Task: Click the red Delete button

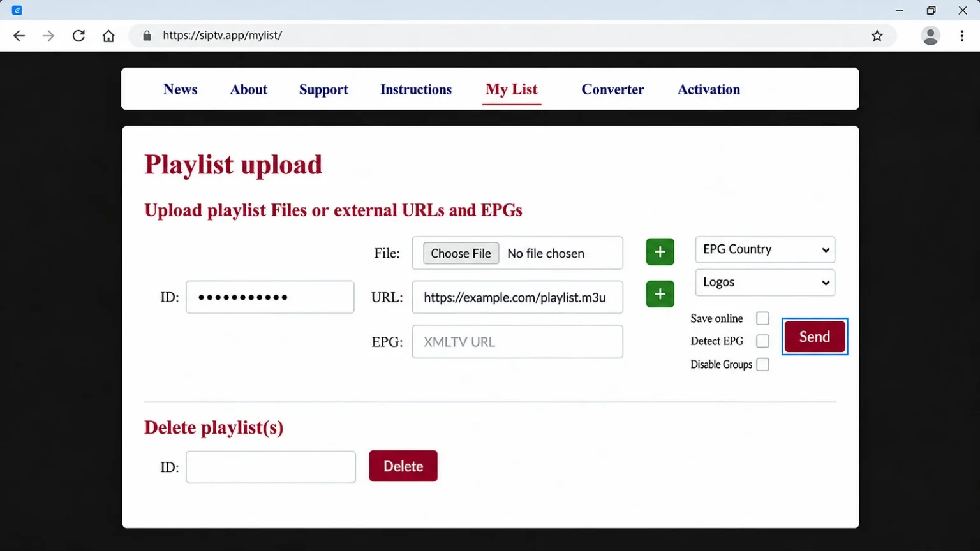Action: [x=403, y=466]
